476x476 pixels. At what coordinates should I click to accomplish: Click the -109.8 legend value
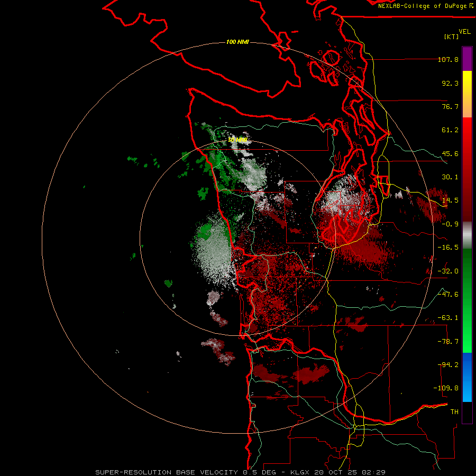click(446, 388)
